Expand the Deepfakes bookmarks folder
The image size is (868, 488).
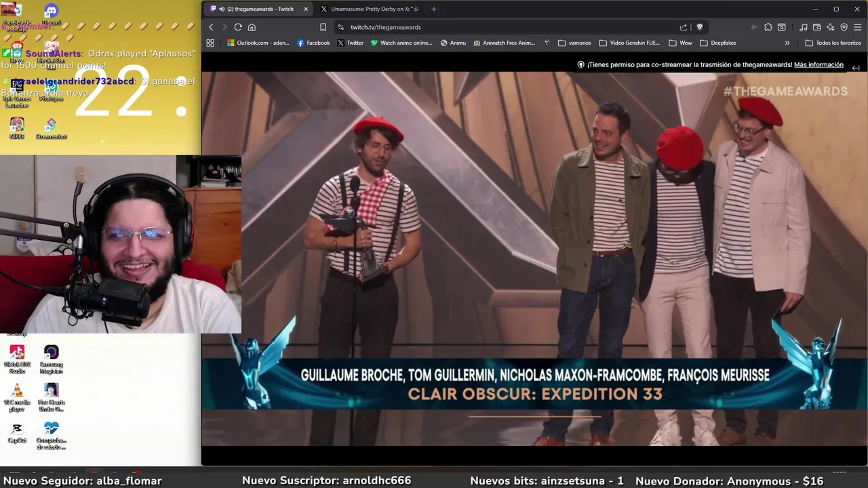717,43
